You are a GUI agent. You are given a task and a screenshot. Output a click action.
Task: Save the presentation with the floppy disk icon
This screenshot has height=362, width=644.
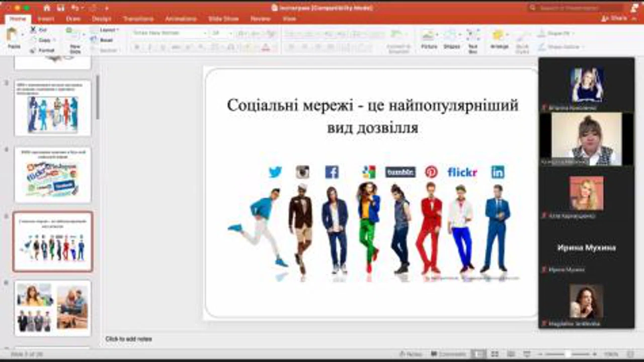click(60, 8)
